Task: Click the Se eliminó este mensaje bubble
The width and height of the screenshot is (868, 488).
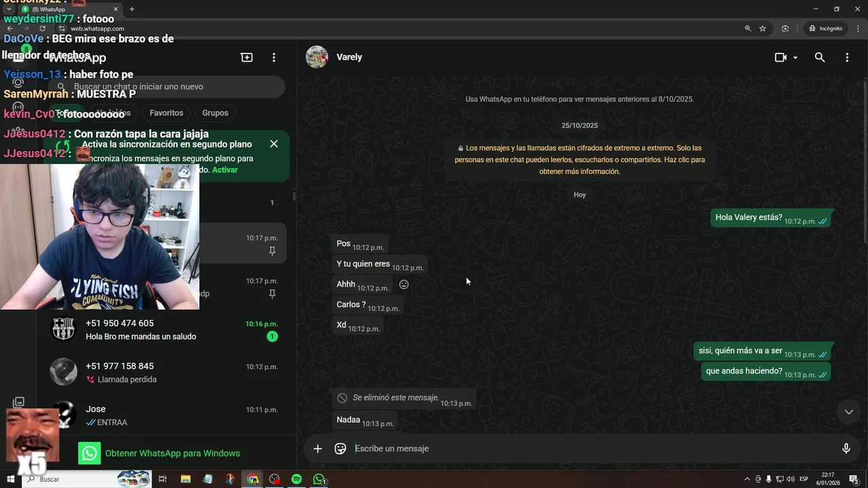Action: coord(403,399)
